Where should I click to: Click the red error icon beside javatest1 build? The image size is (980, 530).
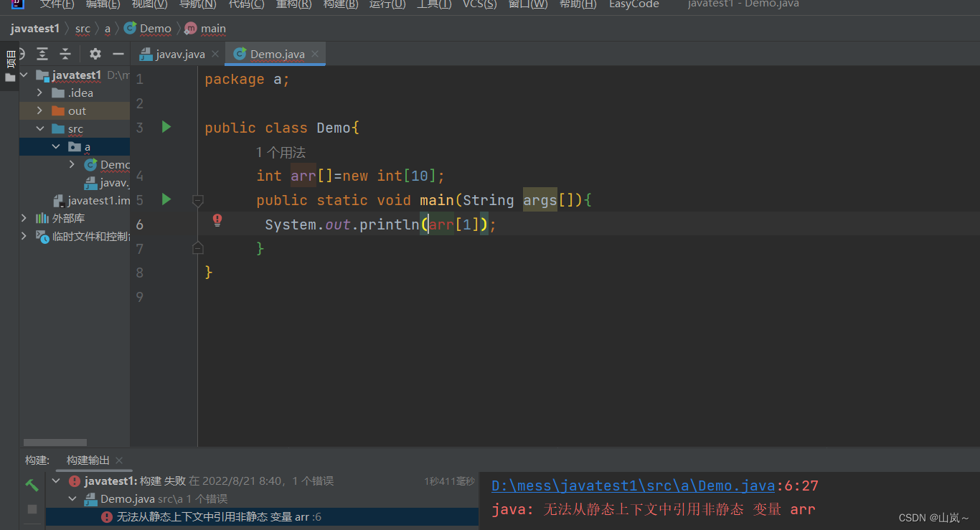point(75,481)
